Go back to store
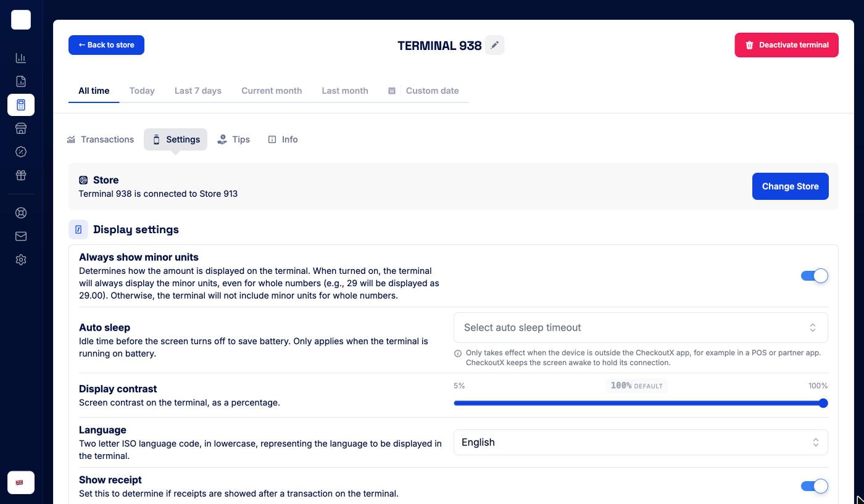The image size is (864, 504). click(106, 45)
